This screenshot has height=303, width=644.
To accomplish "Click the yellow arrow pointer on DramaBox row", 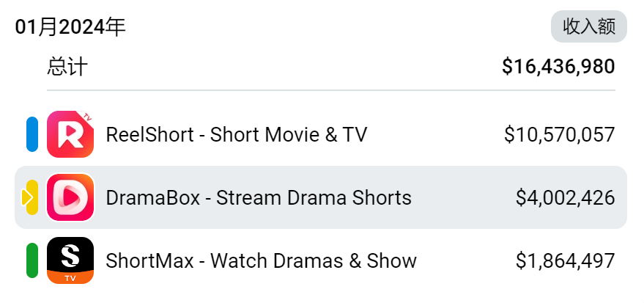I will pyautogui.click(x=26, y=197).
